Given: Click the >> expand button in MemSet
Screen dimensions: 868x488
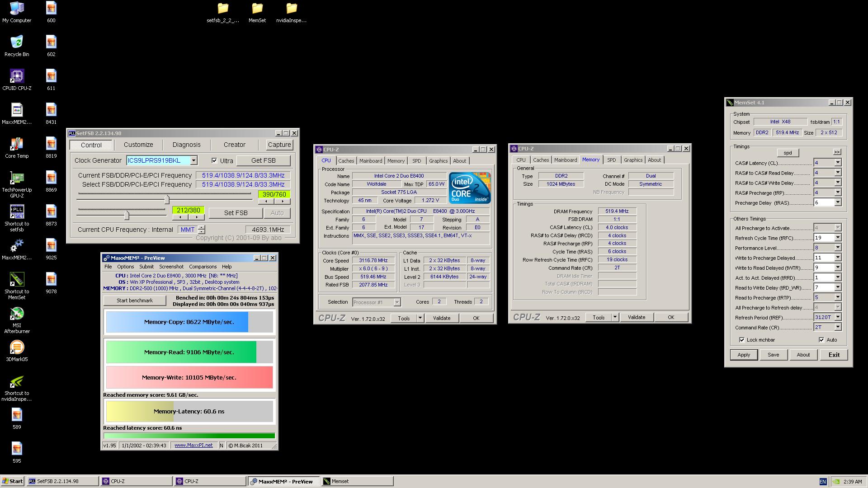Looking at the screenshot, I should [x=837, y=152].
